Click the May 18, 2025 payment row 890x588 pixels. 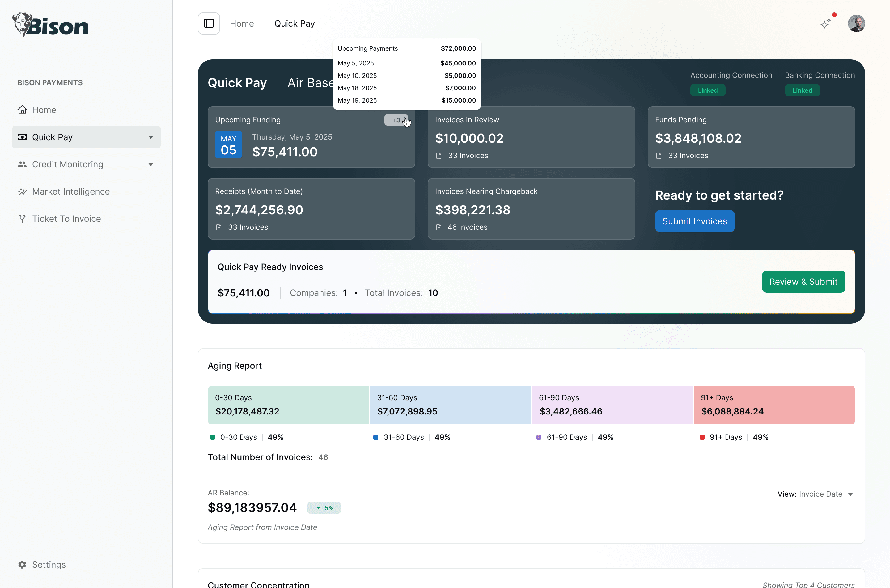pyautogui.click(x=407, y=88)
